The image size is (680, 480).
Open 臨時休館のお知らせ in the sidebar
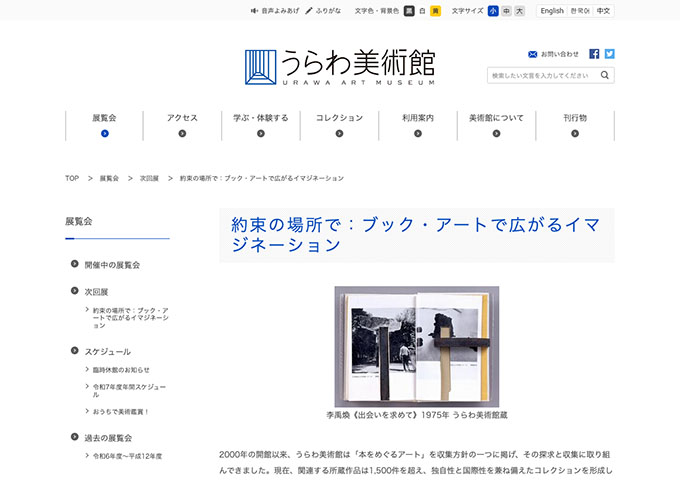point(121,370)
